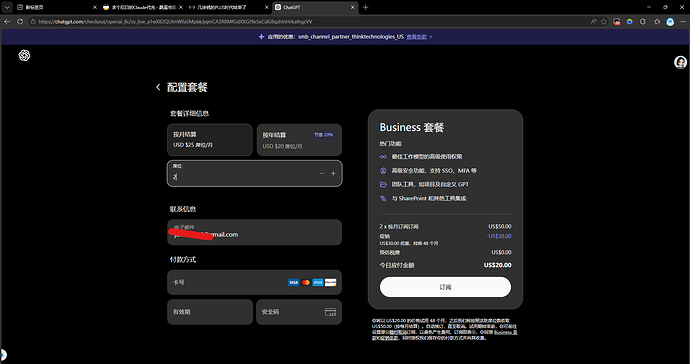This screenshot has width=690, height=364.
Task: Open 查看条款 link in promo banner
Action: click(x=416, y=37)
